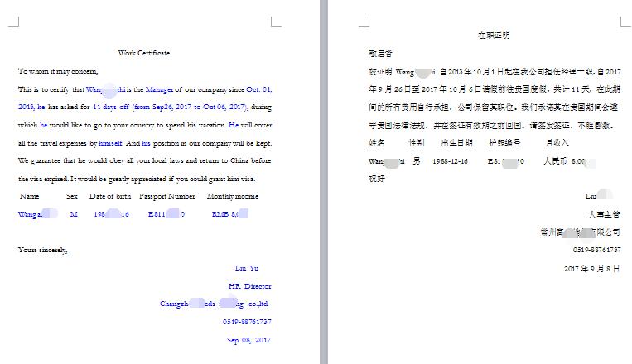Viewport: 632px width, 364px height.
Task: Click the signature name 'Liu Yu'
Action: pos(247,268)
